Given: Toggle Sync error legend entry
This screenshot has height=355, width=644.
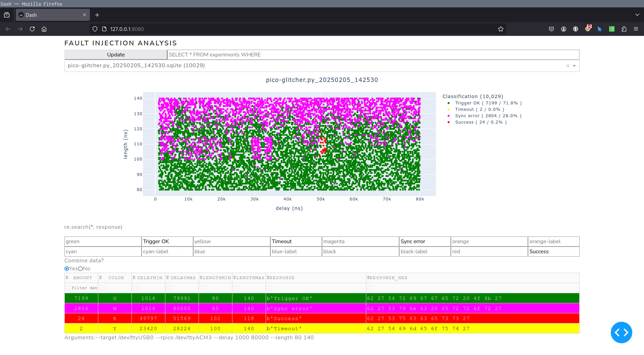Looking at the screenshot, I should 484,116.
